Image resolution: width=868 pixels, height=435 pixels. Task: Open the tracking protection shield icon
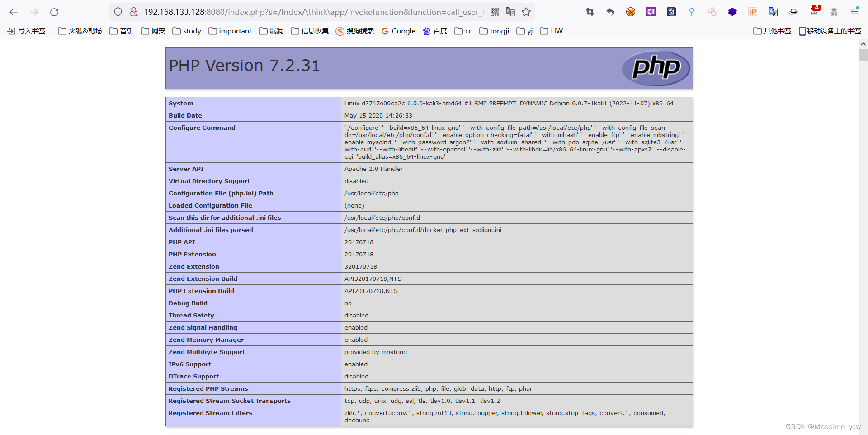pos(118,12)
